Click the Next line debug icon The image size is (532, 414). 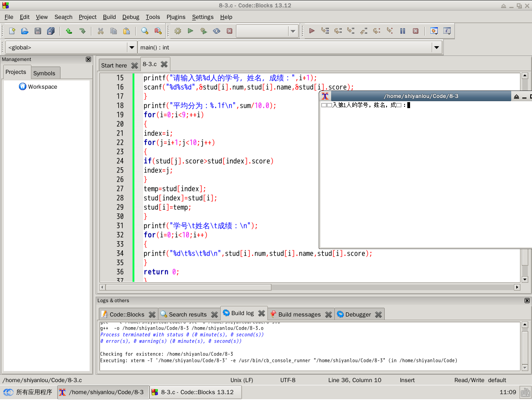point(338,31)
